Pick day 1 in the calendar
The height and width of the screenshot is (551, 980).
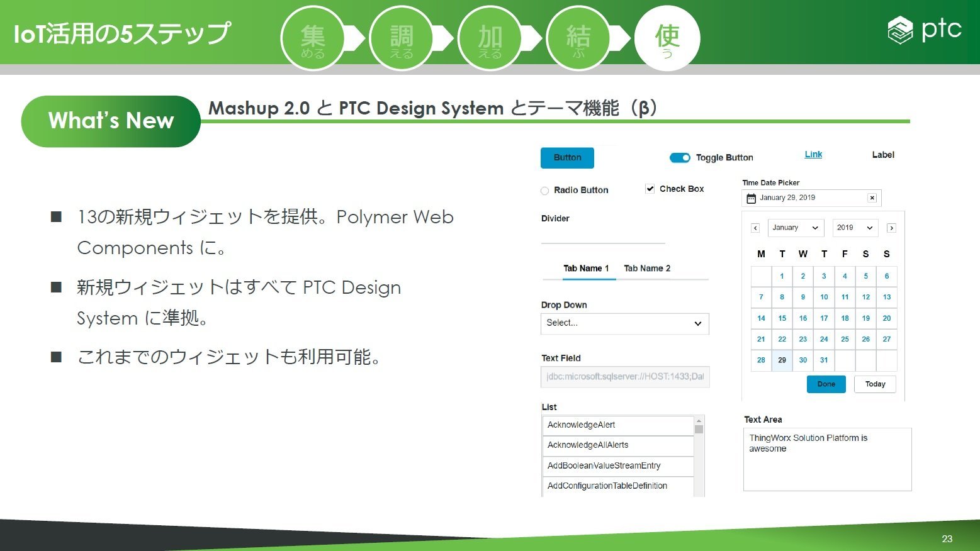click(x=782, y=276)
